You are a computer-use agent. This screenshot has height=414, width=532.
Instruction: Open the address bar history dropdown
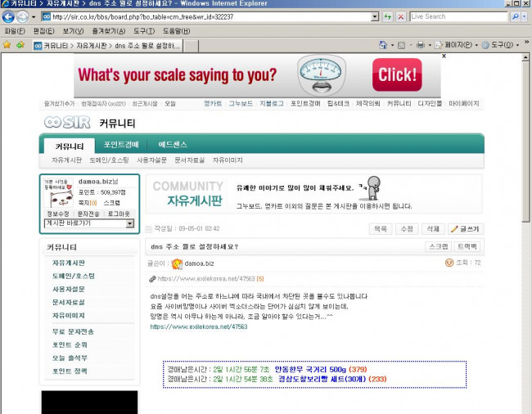[375, 16]
